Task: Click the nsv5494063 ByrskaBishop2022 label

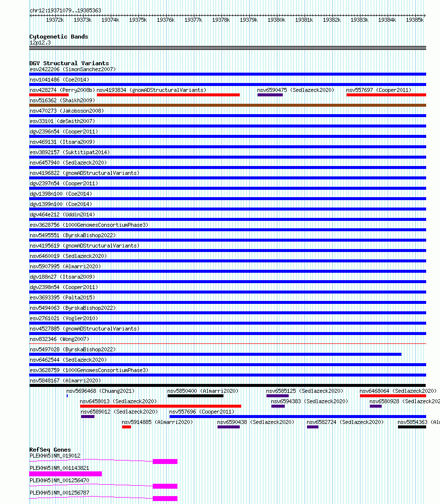Action: point(73,308)
